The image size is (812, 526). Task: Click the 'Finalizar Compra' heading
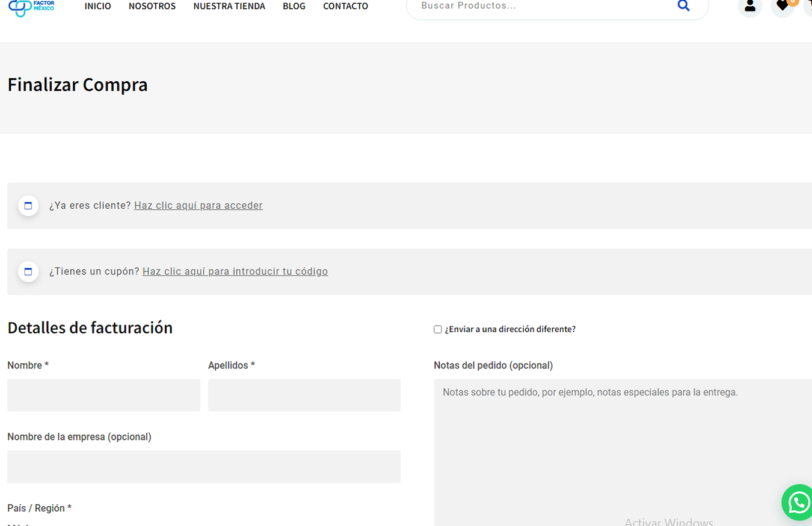78,85
